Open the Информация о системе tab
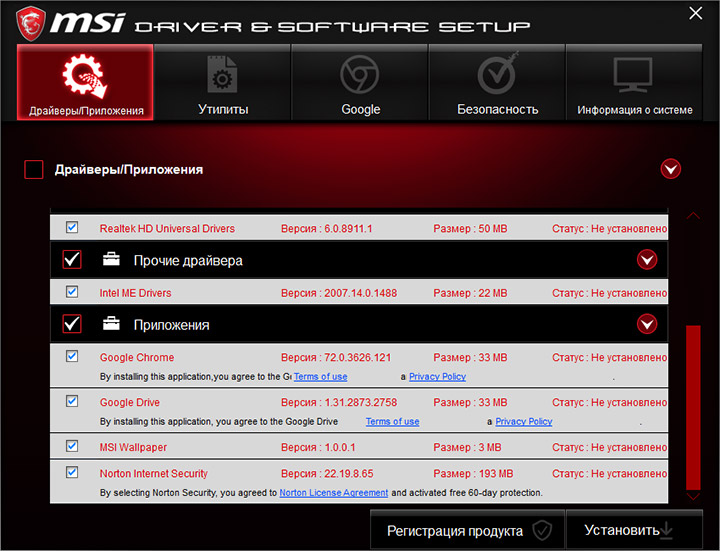720x551 pixels. (634, 82)
